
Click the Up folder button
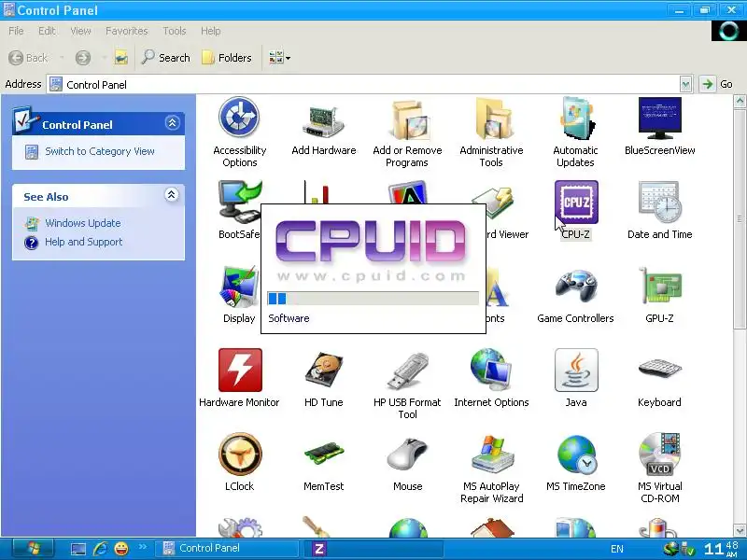(121, 58)
